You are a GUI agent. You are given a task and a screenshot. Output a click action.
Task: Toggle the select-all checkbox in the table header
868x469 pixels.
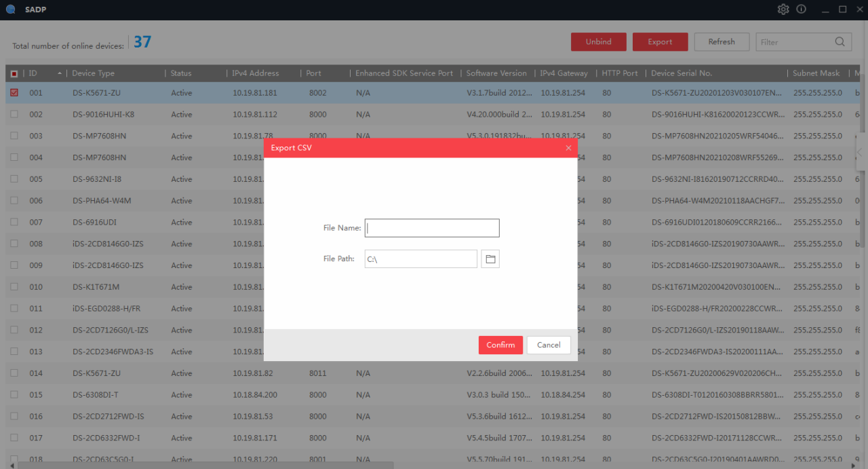coord(14,73)
